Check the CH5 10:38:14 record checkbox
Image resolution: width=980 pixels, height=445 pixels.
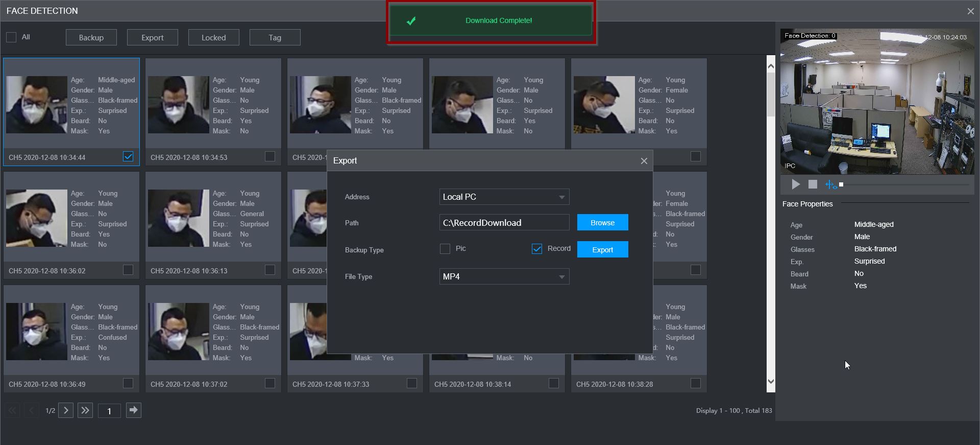(554, 383)
